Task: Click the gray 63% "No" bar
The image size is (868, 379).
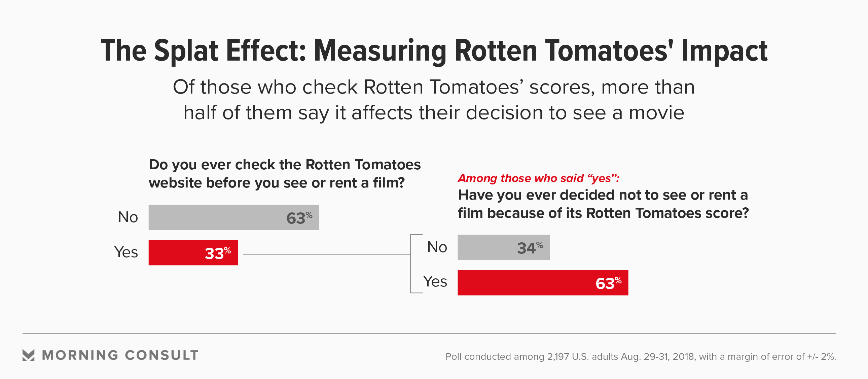Action: tap(233, 217)
